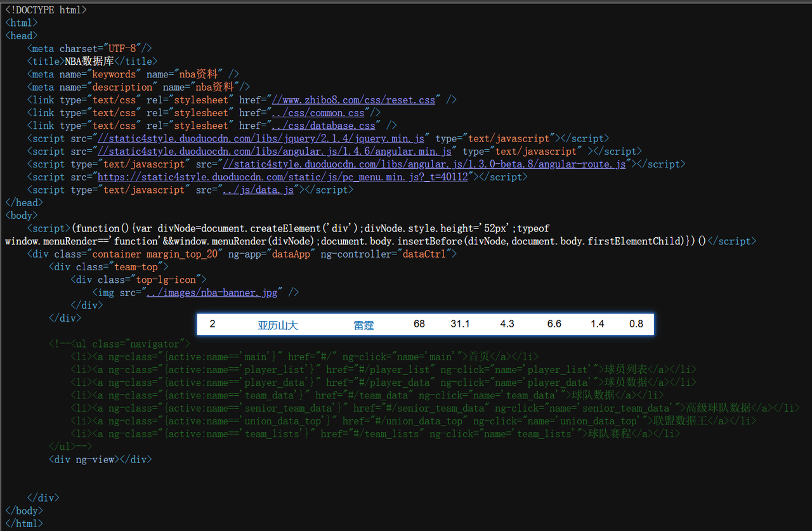Open the pc_menu.min.js script link

[283, 177]
